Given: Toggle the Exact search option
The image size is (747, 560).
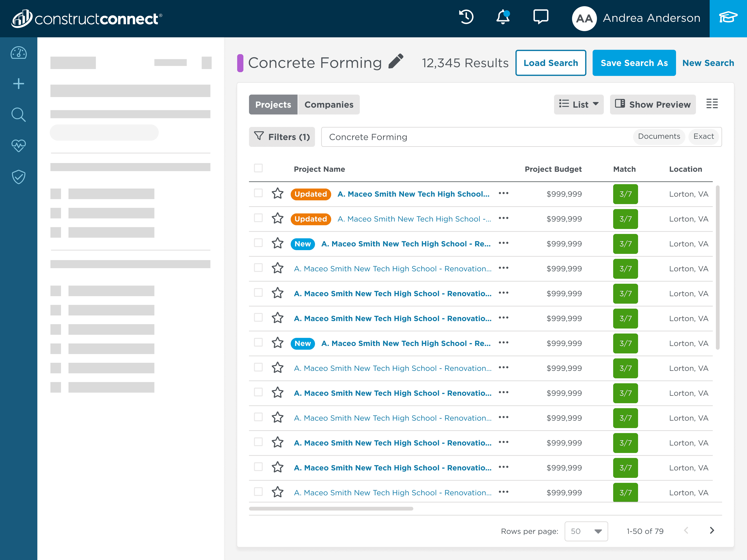Looking at the screenshot, I should [x=703, y=136].
